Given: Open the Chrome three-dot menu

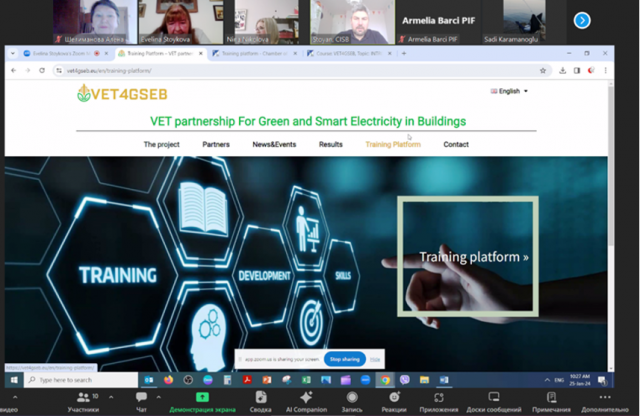Looking at the screenshot, I should click(606, 71).
